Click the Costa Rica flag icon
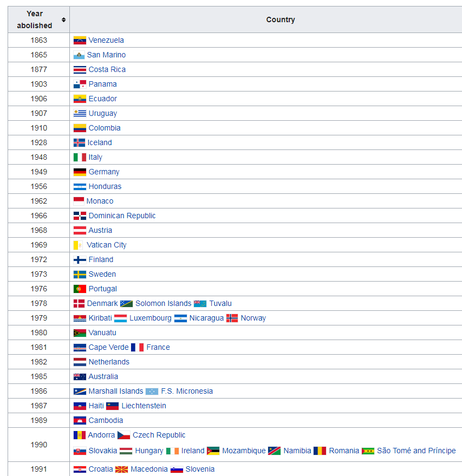 click(x=80, y=69)
